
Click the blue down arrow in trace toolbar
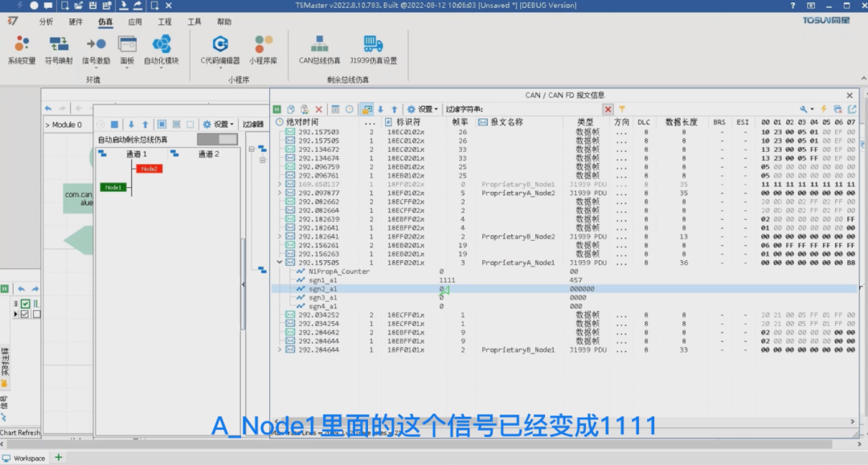(380, 109)
